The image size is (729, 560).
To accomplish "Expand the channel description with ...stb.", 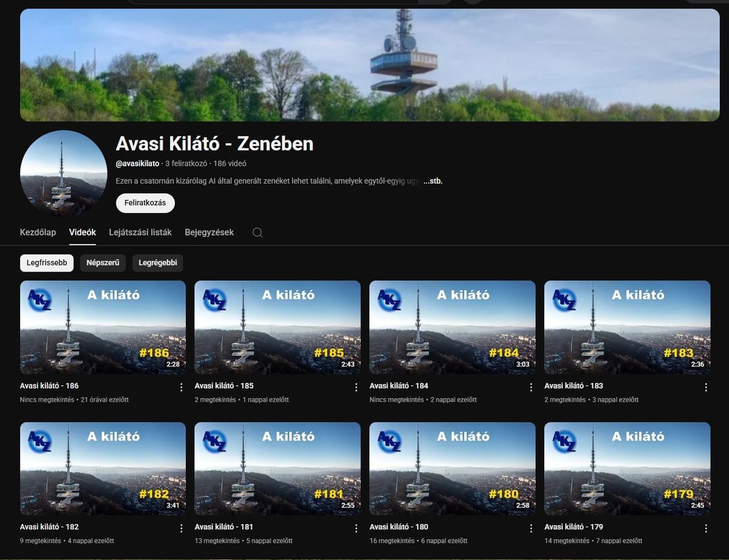I will (433, 181).
